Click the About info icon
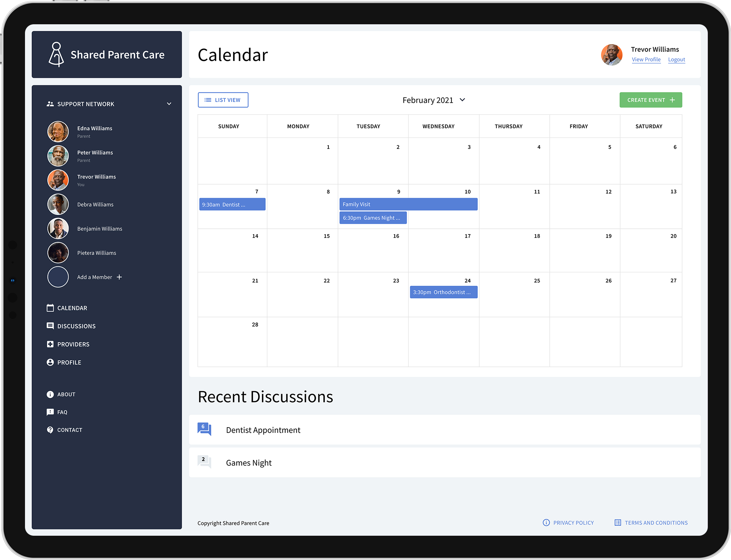Screen dimensions: 731x560 tap(50, 393)
